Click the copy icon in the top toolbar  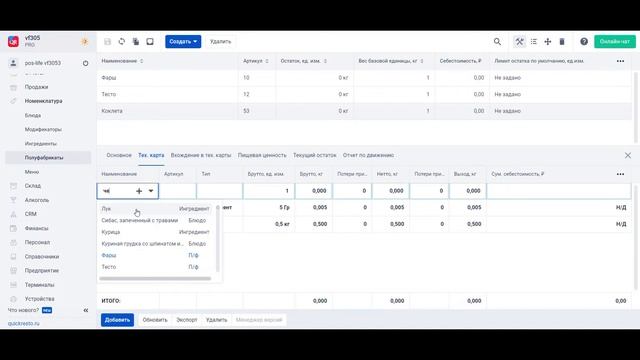(136, 42)
